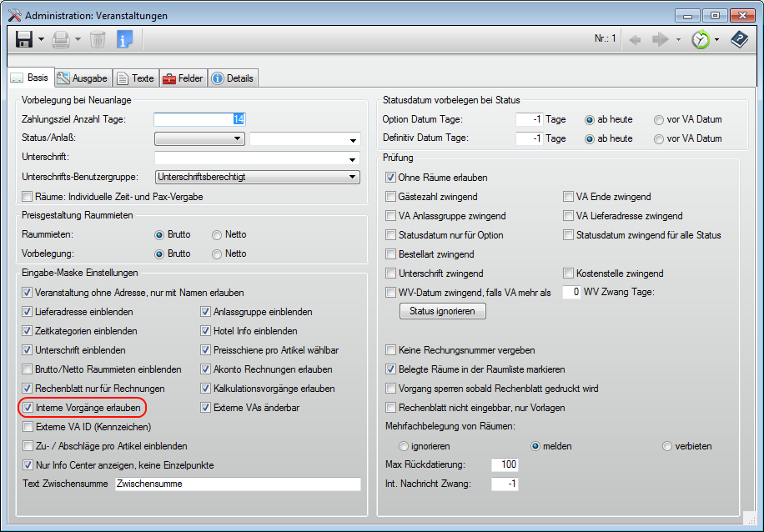
Task: Select verbieten for Mehrfachbelegung
Action: (667, 446)
